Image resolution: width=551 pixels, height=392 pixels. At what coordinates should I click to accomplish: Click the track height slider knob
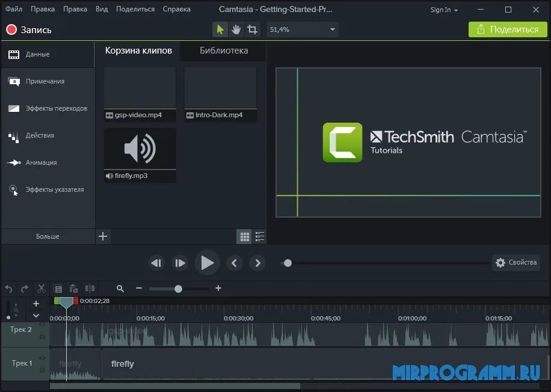(8, 317)
